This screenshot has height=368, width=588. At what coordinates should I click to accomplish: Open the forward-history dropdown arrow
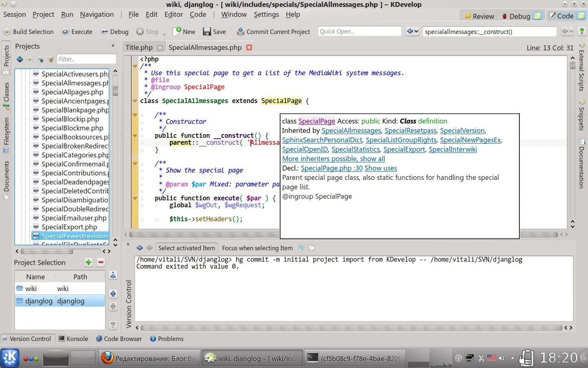click(x=572, y=31)
